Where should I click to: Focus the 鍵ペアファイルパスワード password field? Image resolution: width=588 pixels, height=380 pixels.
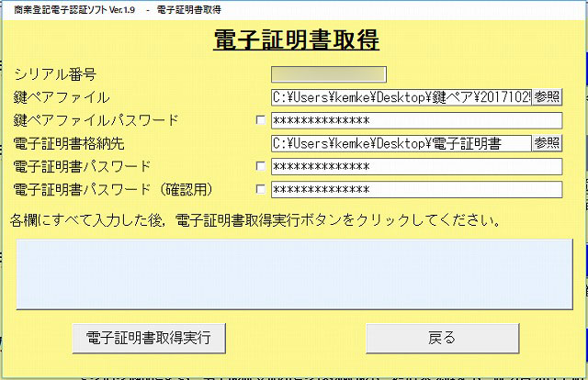point(415,120)
